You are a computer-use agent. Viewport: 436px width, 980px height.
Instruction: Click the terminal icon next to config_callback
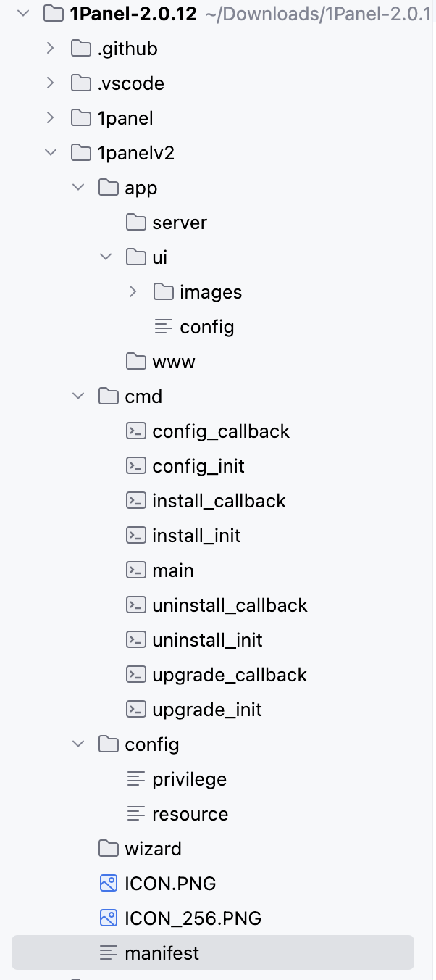point(135,431)
